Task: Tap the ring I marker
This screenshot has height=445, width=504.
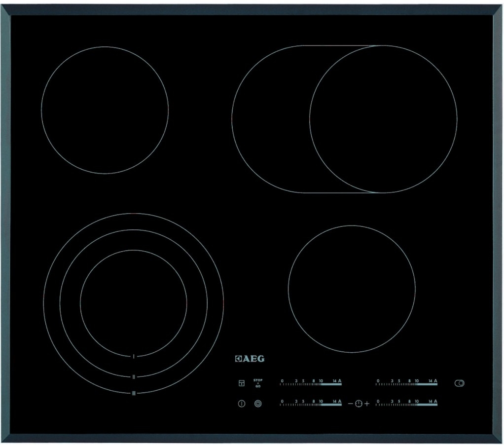Action: pos(134,356)
